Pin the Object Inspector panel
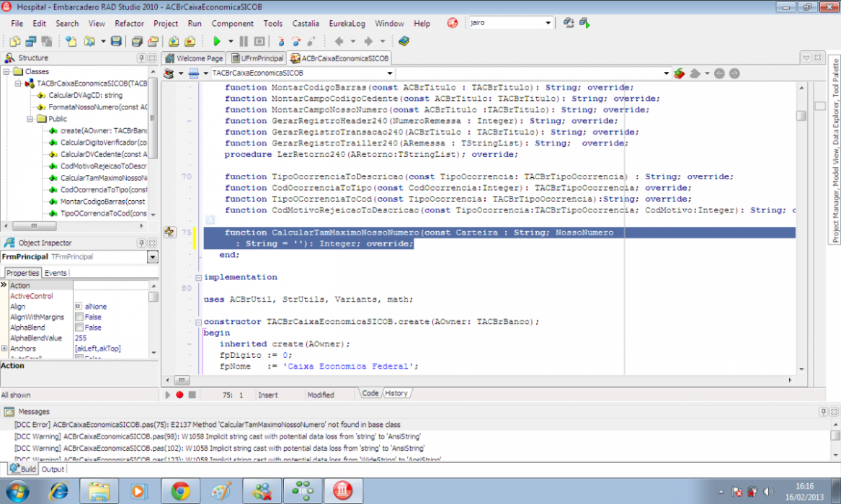The image size is (841, 504). click(x=141, y=243)
